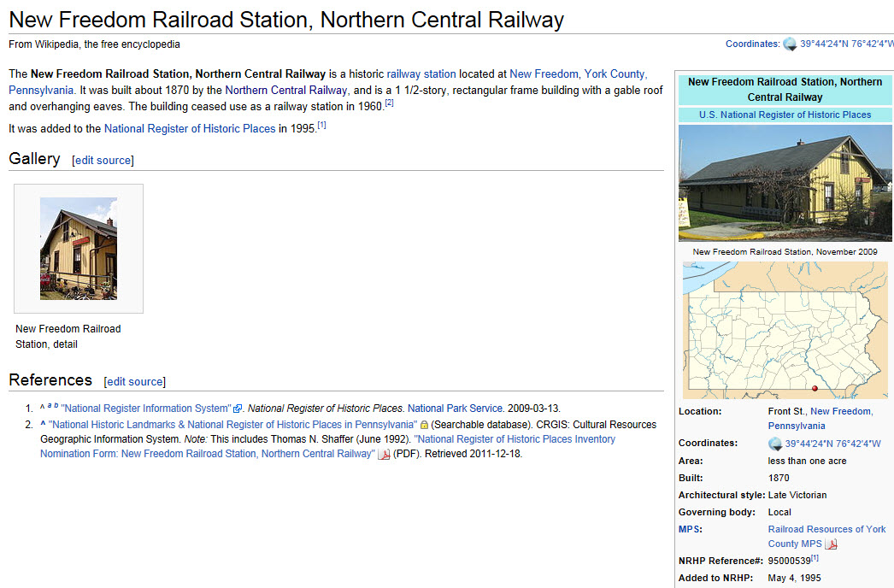Click citation [2] after 1960 sentence
The height and width of the screenshot is (588, 894).
click(389, 103)
